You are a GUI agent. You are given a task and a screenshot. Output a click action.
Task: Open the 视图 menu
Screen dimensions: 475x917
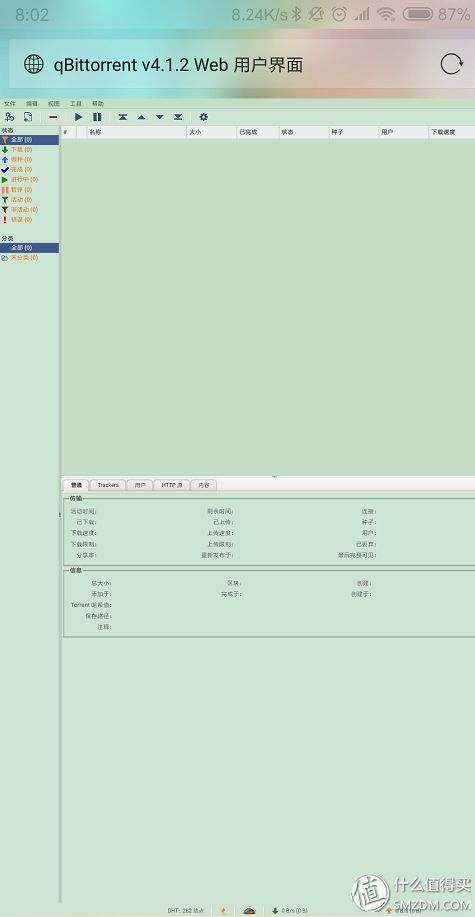click(x=54, y=104)
